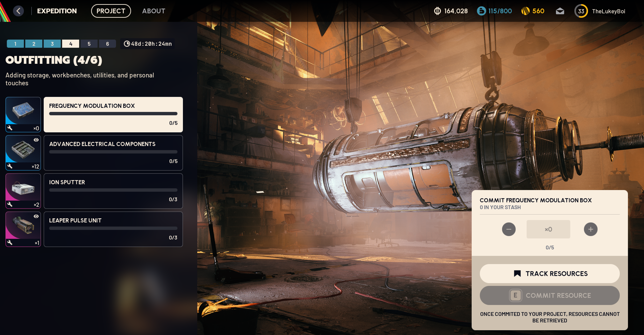Click wrench icon on Advanced Electrical Components
This screenshot has width=644, height=335.
pyautogui.click(x=10, y=166)
